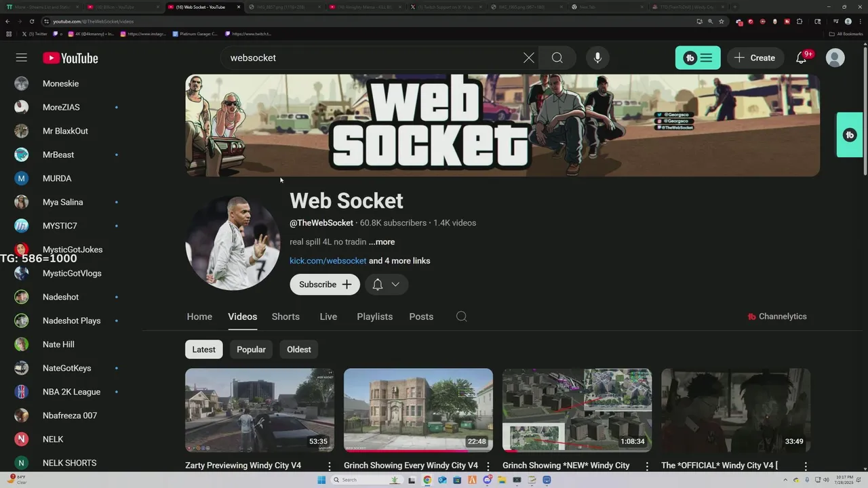Click the browser back arrow
The width and height of the screenshot is (868, 488).
[7, 21]
